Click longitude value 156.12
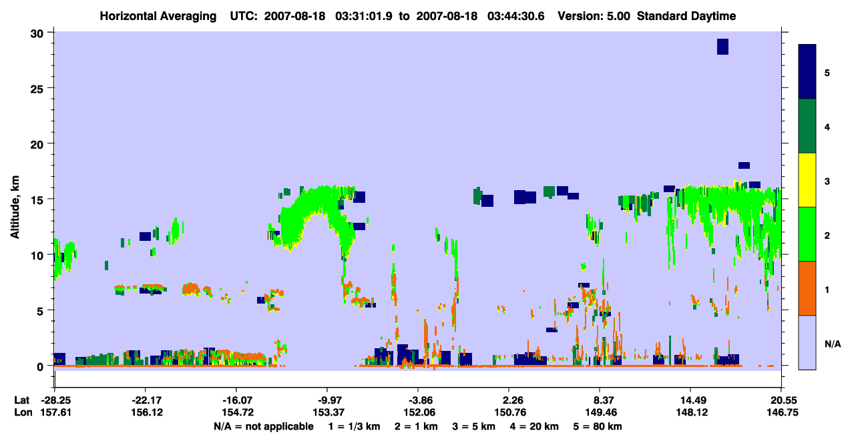This screenshot has height=445, width=868. [x=146, y=413]
